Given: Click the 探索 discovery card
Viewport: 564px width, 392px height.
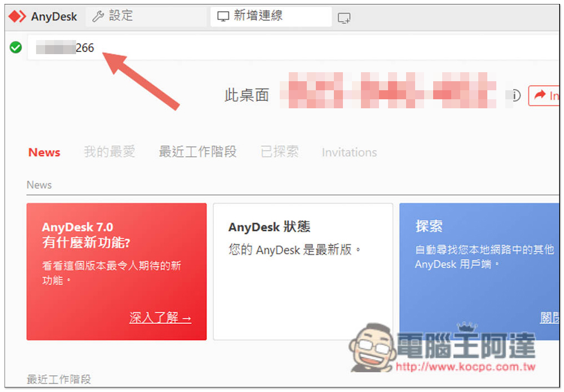Looking at the screenshot, I should tap(479, 271).
